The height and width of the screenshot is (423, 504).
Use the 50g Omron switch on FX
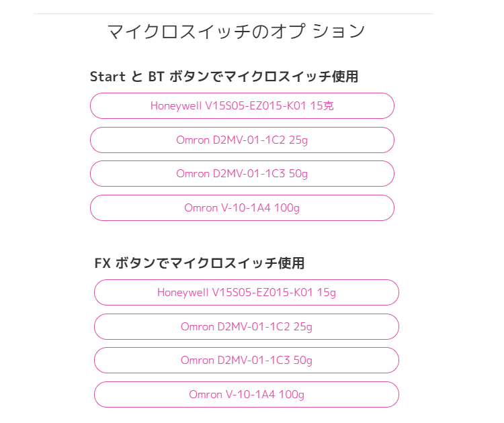pos(246,361)
